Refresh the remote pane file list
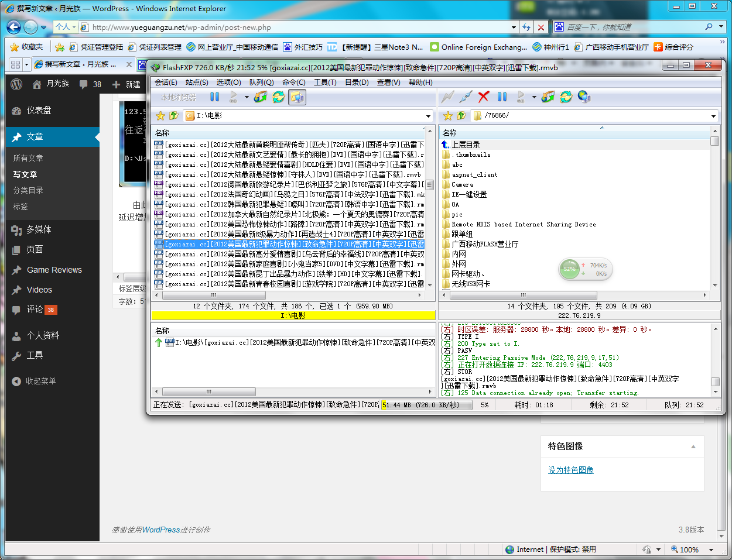 point(566,97)
